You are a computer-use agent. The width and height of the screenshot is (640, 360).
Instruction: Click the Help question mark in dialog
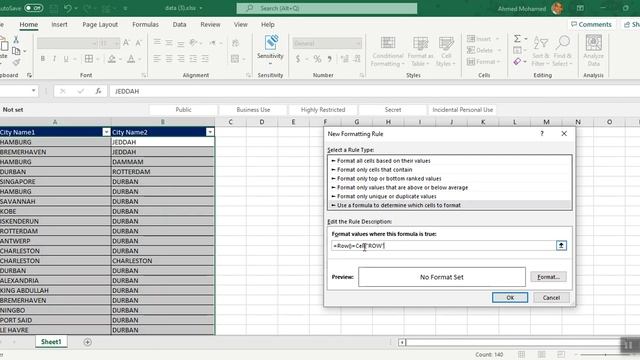click(x=542, y=134)
